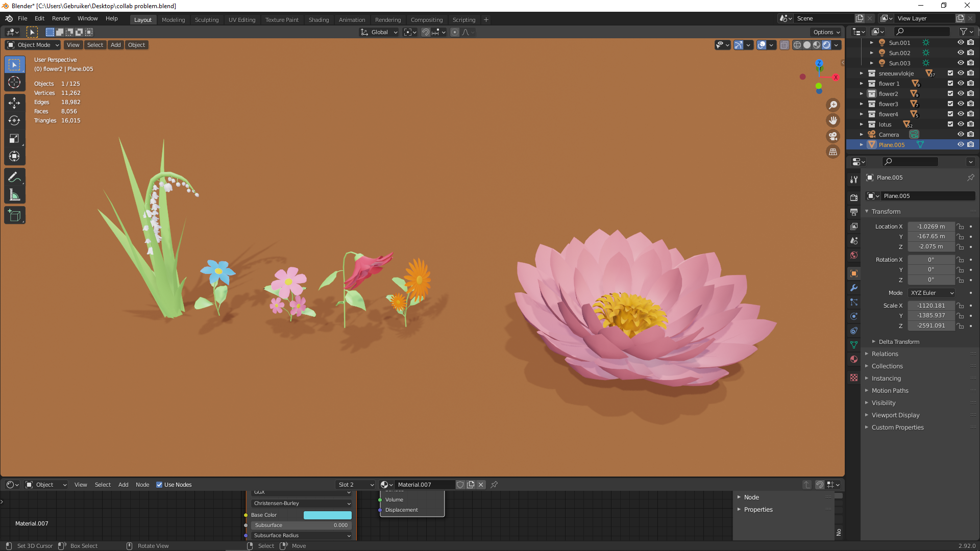Open the Slot 2 material dropdown

(x=356, y=485)
